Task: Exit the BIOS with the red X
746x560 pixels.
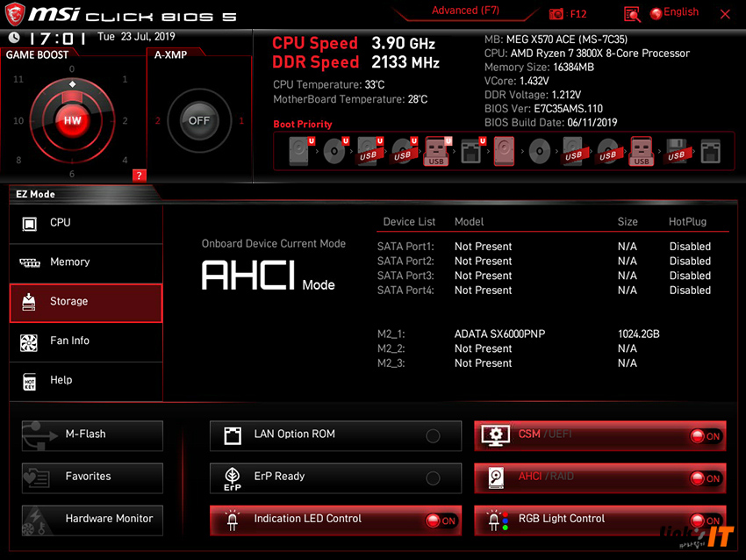Action: pyautogui.click(x=725, y=14)
